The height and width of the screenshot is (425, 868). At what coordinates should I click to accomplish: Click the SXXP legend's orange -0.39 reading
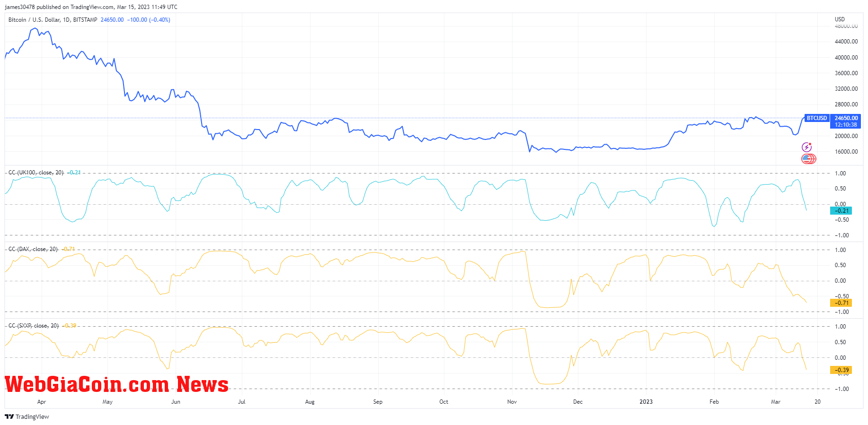pyautogui.click(x=70, y=326)
